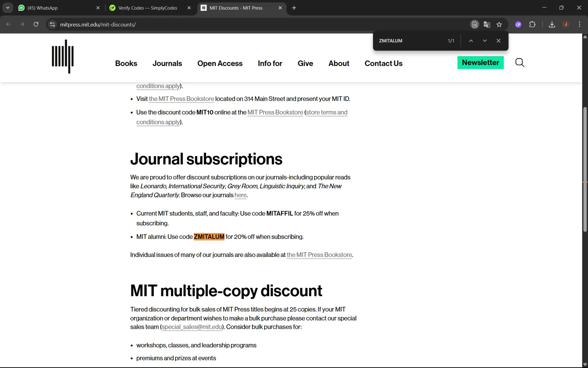Open 'store terms and' link after MIT10
The image size is (588, 368).
327,112
